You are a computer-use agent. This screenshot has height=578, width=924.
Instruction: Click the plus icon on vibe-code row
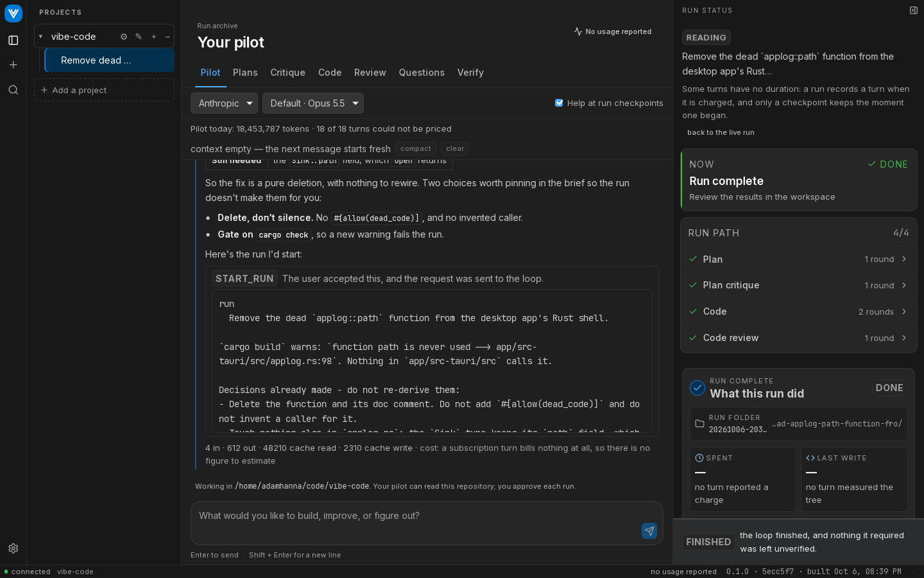click(x=153, y=37)
